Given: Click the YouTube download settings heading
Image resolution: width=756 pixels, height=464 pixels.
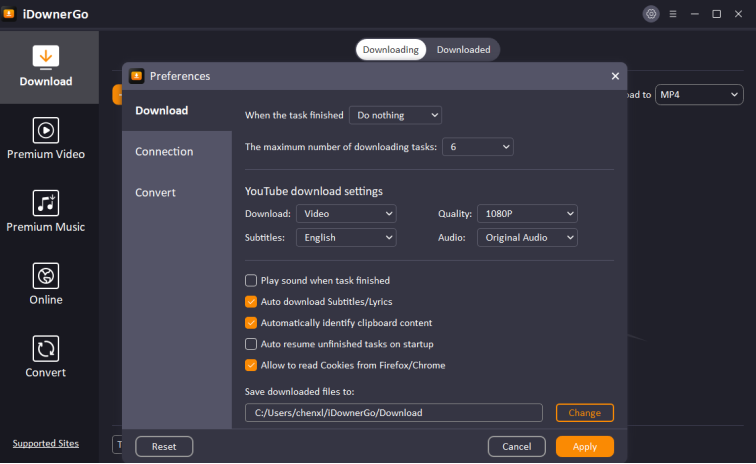Looking at the screenshot, I should point(313,191).
